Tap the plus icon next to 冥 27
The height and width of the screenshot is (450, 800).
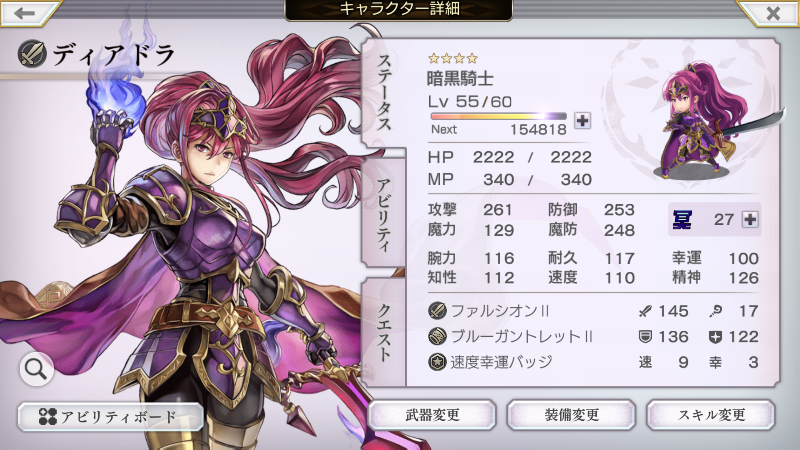(x=749, y=219)
